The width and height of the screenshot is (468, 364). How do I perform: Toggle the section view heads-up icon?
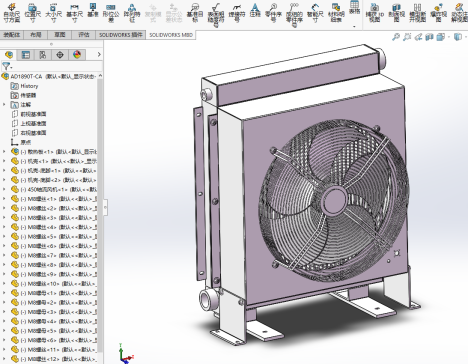point(429,37)
